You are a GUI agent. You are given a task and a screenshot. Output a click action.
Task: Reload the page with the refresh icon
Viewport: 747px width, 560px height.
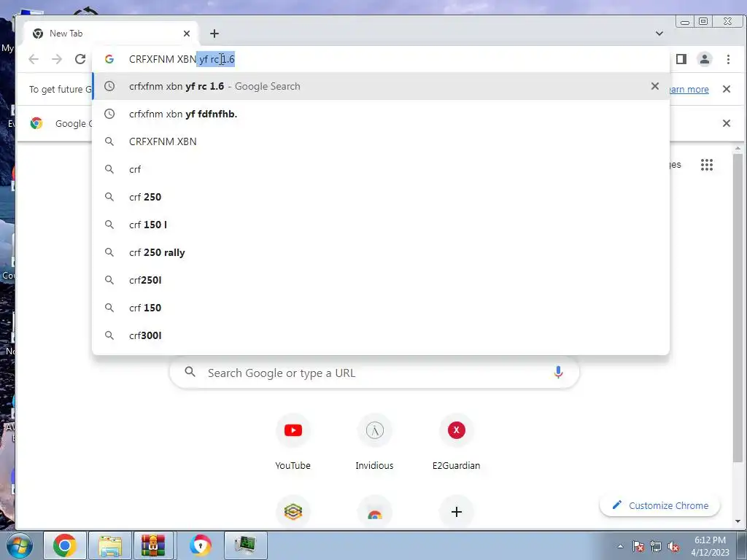80,59
